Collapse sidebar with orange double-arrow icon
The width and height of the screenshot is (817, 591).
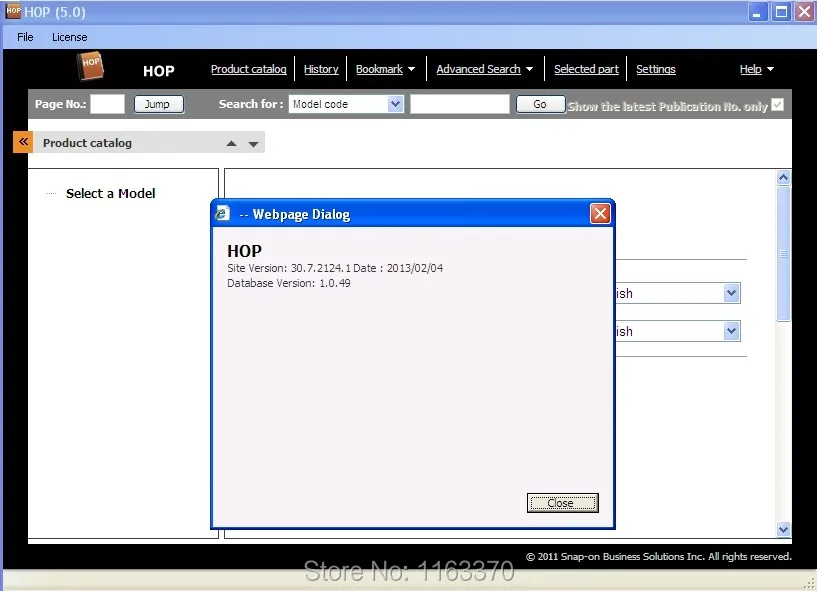click(23, 142)
